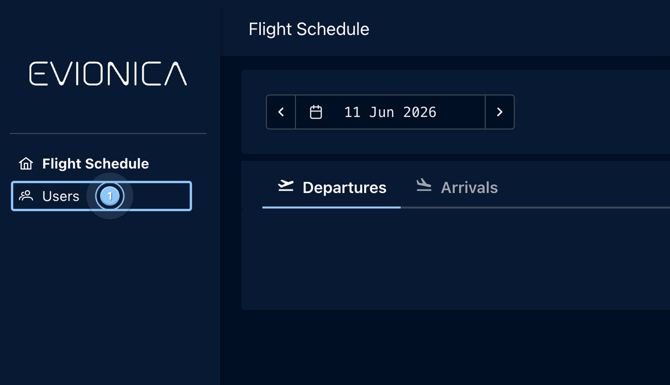Click the empty departures list panel
The image size is (670, 385).
tap(455, 259)
